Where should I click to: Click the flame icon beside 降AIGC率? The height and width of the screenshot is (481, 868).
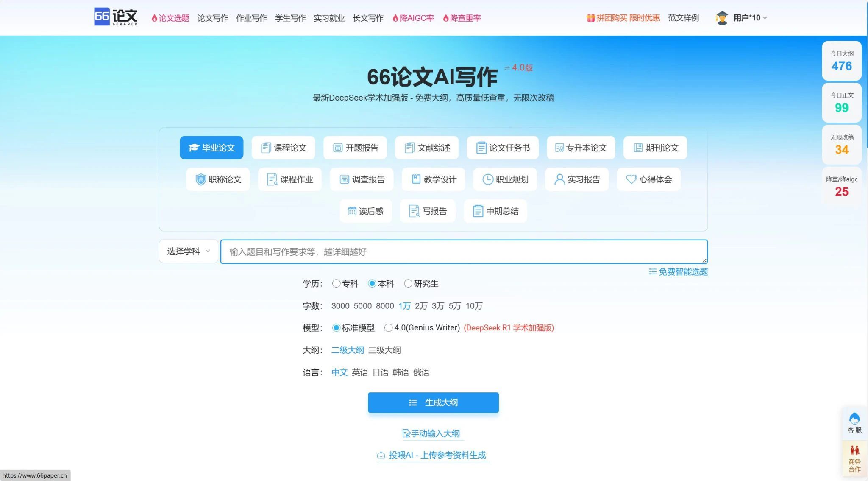pyautogui.click(x=395, y=18)
